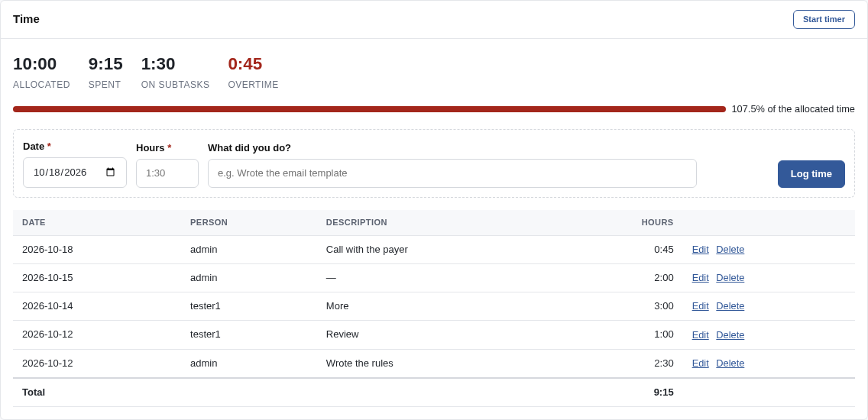Click the Log time button
868x420 pixels.
pyautogui.click(x=811, y=174)
